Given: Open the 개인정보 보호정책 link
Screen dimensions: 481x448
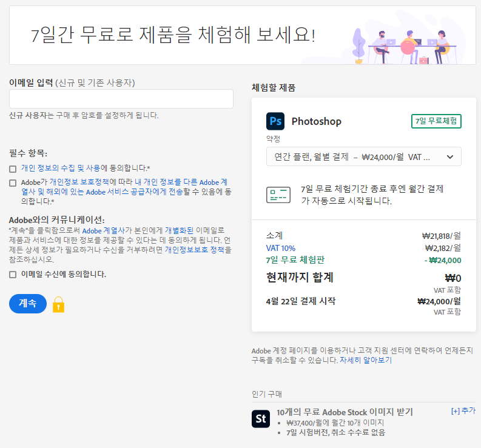Looking at the screenshot, I should [x=79, y=182].
